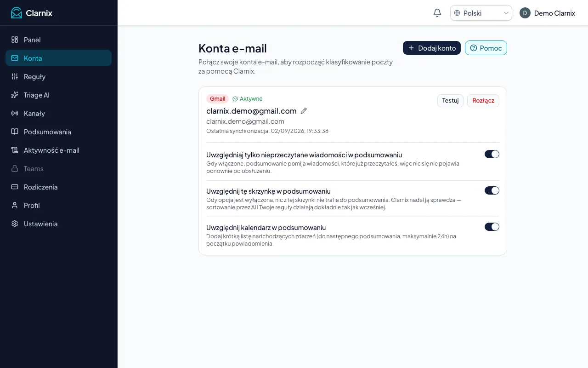
Task: Click the Profil person icon
Action: pos(15,205)
